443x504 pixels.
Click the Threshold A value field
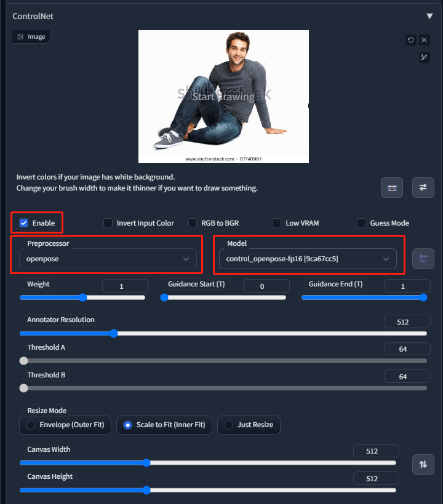[x=407, y=349]
